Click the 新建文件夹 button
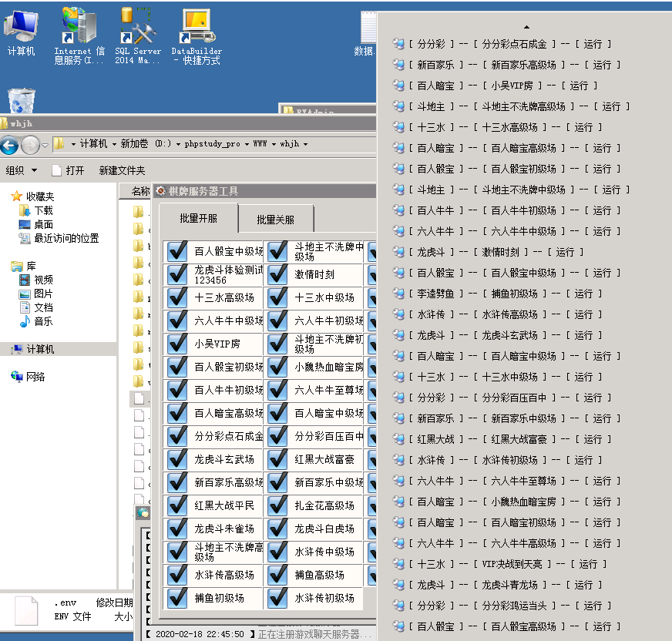 point(122,170)
